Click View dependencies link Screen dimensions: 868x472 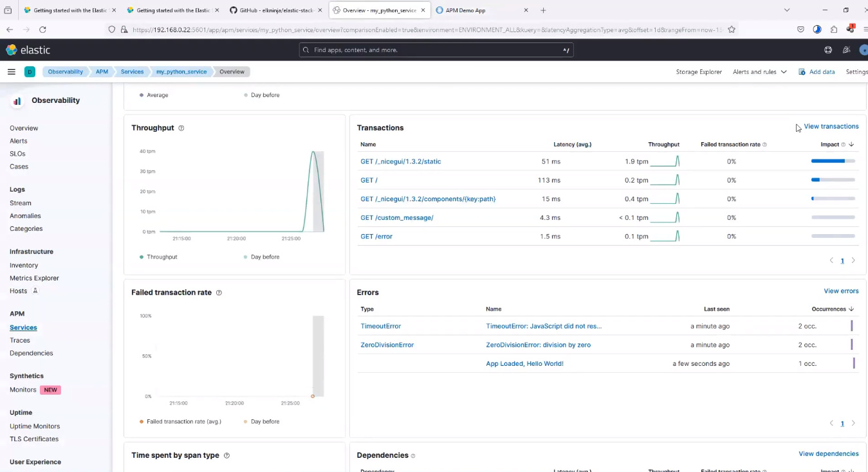(x=829, y=454)
